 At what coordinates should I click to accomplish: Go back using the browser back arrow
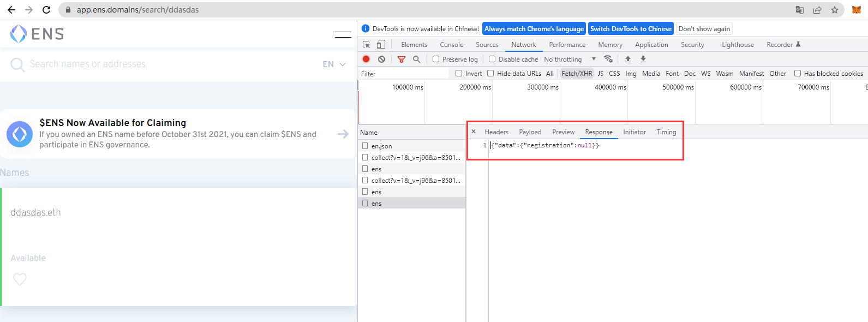click(x=11, y=10)
